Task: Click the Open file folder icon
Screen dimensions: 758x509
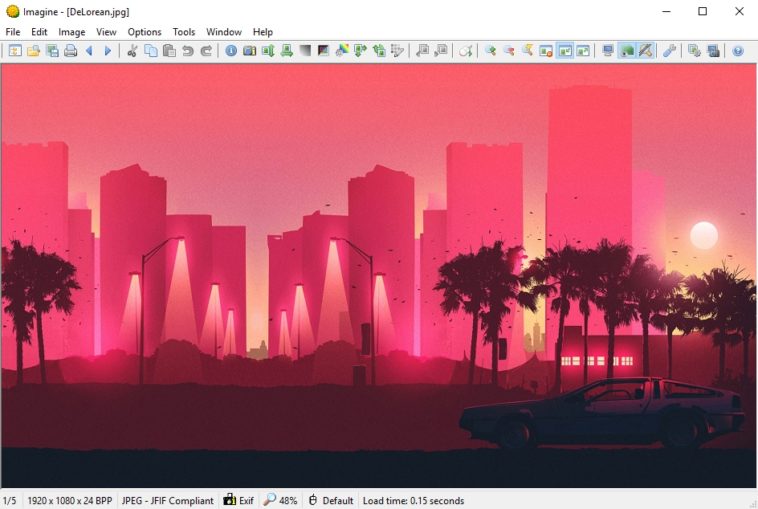Action: pyautogui.click(x=33, y=50)
